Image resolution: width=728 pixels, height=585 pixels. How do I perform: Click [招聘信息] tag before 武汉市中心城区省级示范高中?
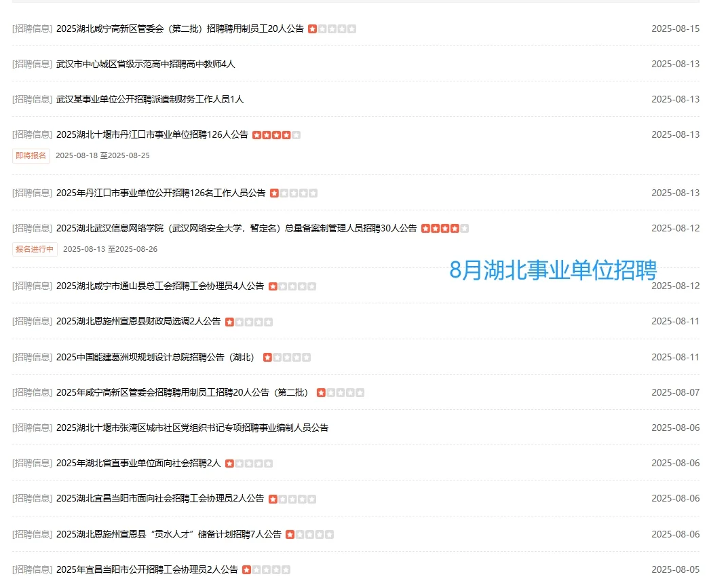click(x=32, y=64)
